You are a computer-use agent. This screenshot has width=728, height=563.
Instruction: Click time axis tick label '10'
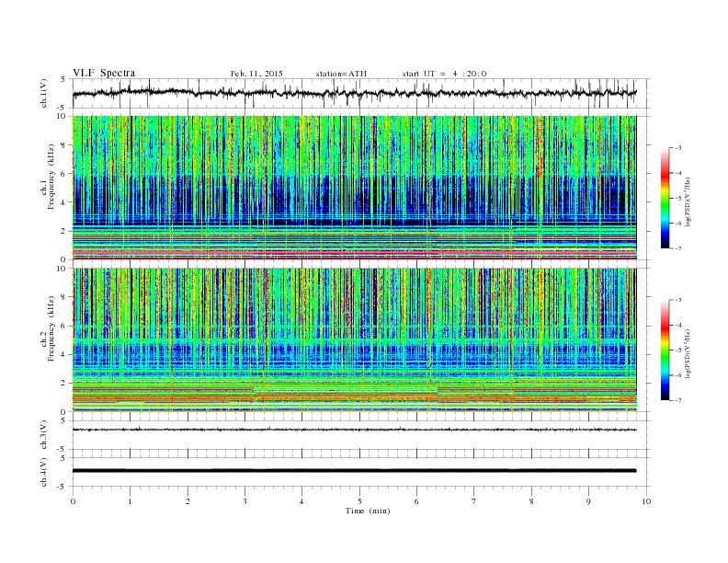pos(646,501)
